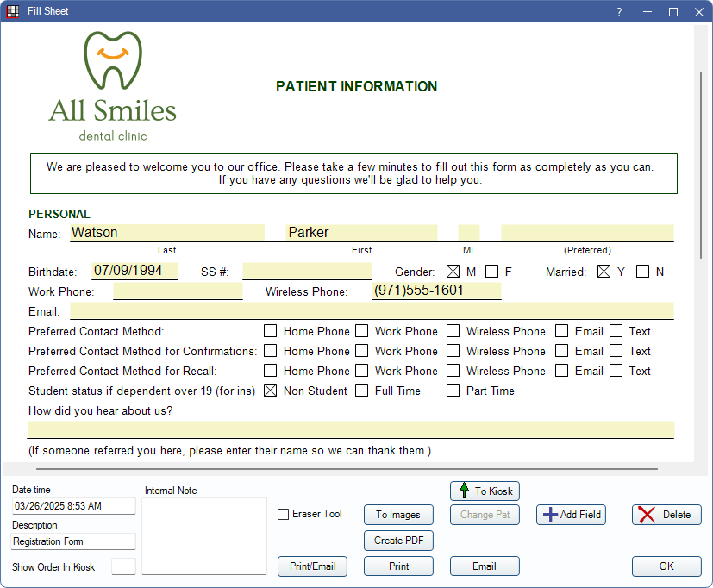Open the help question mark in title bar
713x588 pixels.
(618, 12)
